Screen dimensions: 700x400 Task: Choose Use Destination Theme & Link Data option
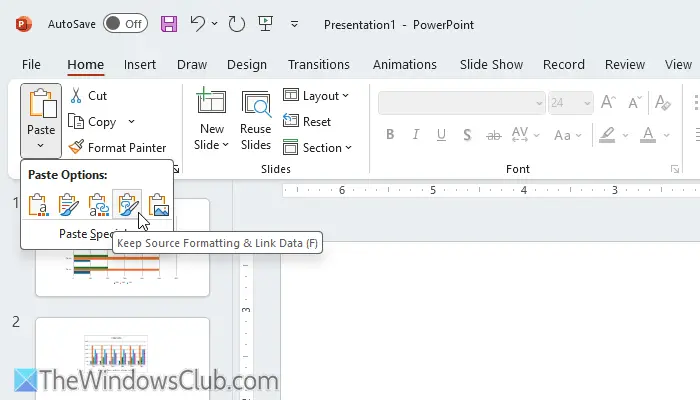(98, 205)
